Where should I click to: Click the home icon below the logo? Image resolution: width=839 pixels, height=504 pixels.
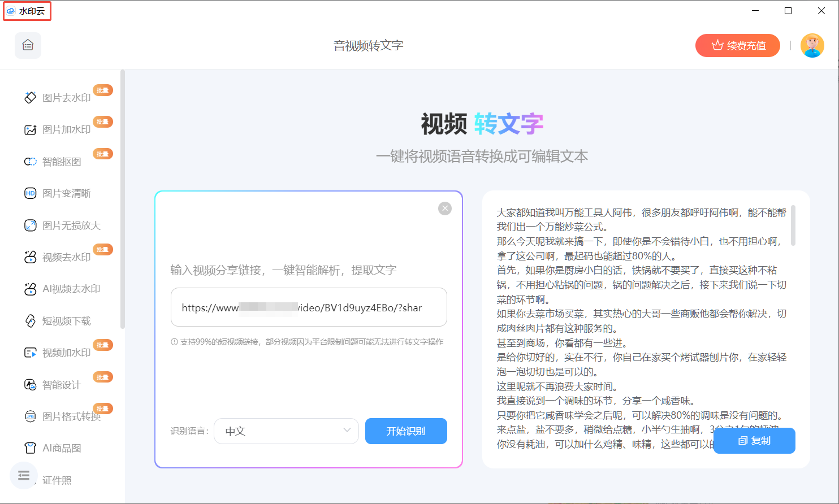click(x=28, y=45)
